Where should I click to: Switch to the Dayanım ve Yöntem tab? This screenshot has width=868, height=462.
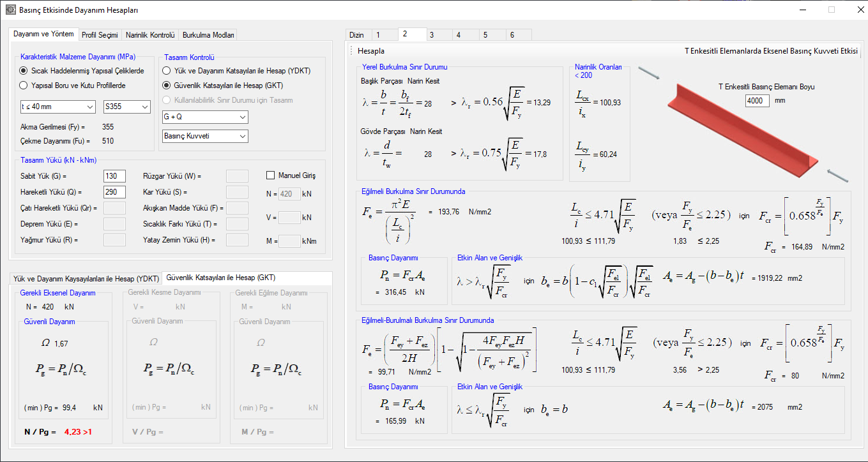[x=43, y=34]
